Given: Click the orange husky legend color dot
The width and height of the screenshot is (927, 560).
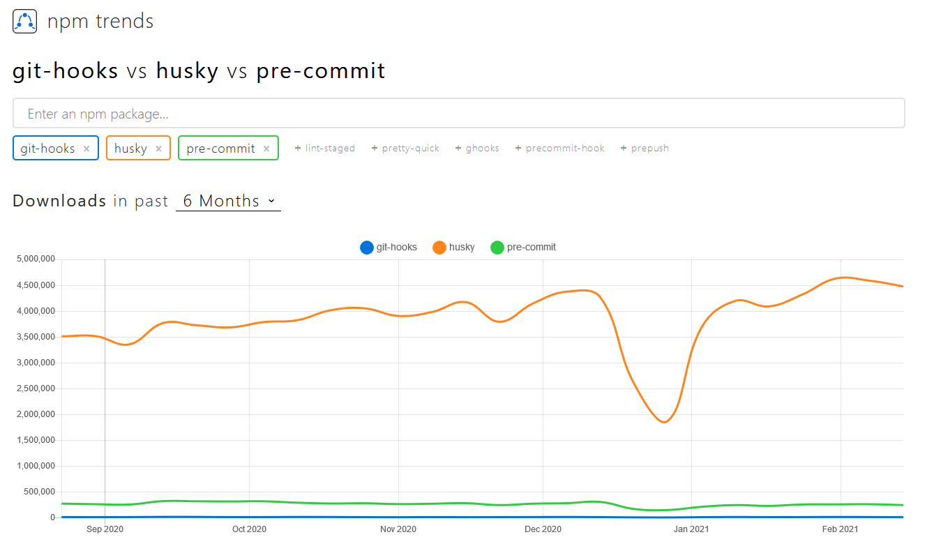Looking at the screenshot, I should coord(439,248).
